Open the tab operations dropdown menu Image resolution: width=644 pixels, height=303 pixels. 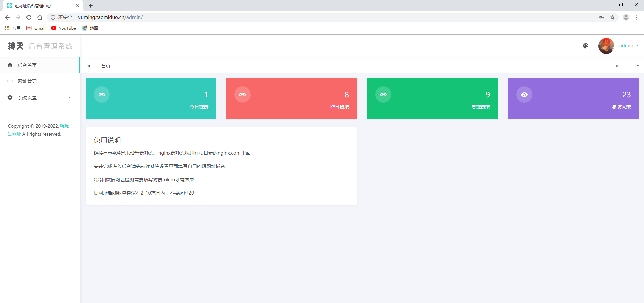pos(635,66)
